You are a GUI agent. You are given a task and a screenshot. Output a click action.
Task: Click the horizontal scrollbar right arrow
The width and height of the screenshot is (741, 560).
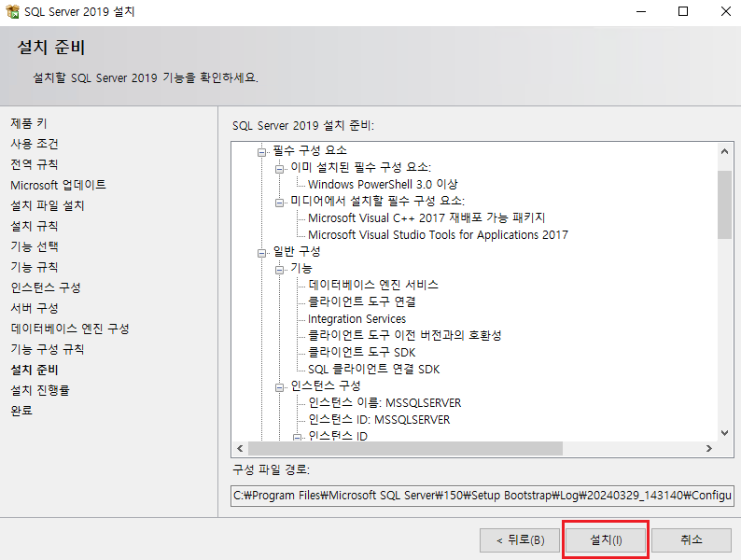[x=709, y=449]
